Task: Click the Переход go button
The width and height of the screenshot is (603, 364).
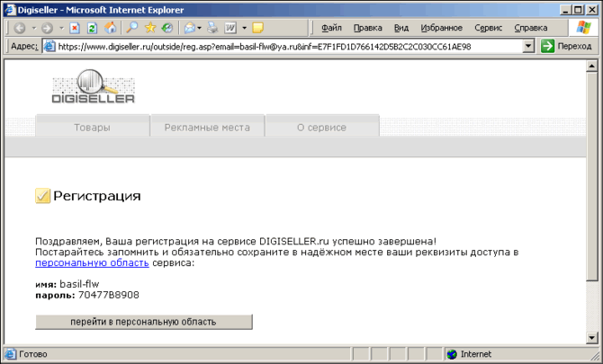Action: pyautogui.click(x=566, y=46)
